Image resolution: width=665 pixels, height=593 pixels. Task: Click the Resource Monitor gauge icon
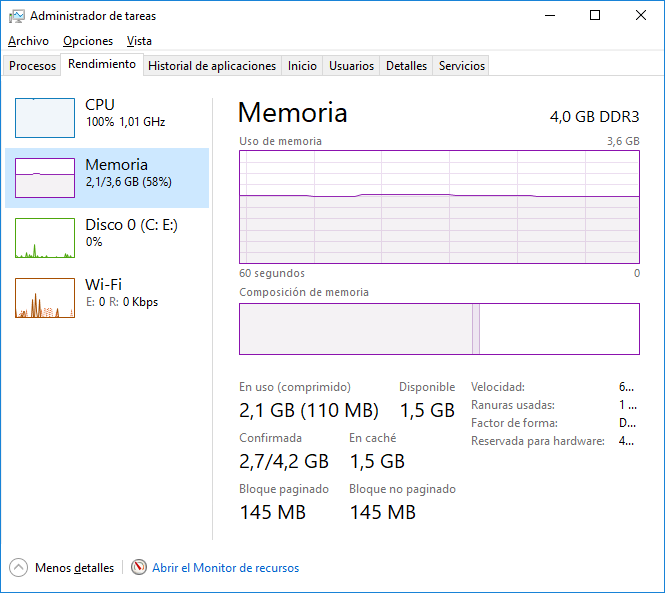click(x=139, y=567)
